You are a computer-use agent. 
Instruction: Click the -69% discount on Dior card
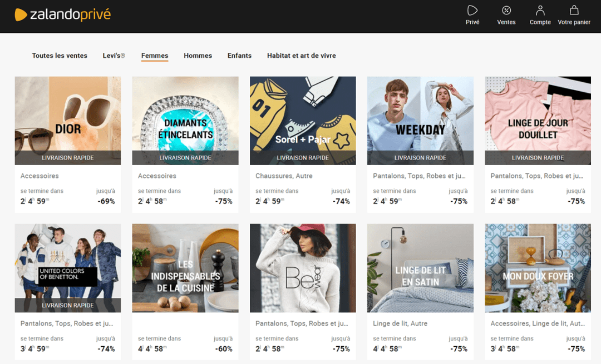click(106, 201)
